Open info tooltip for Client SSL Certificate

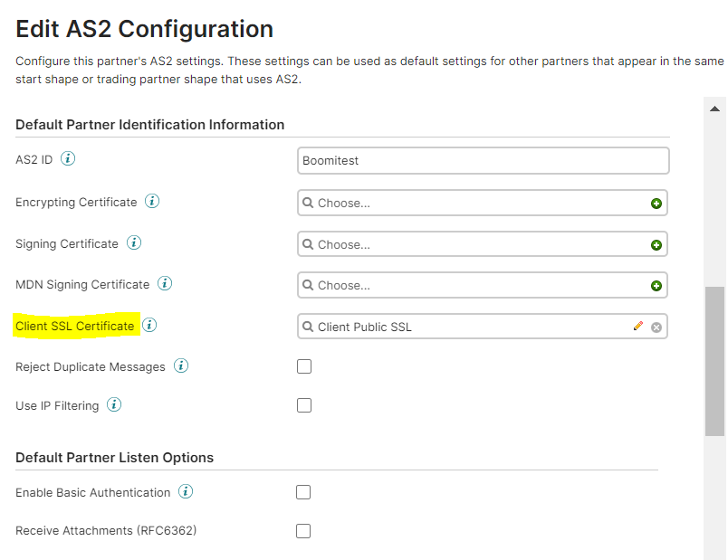tap(149, 325)
